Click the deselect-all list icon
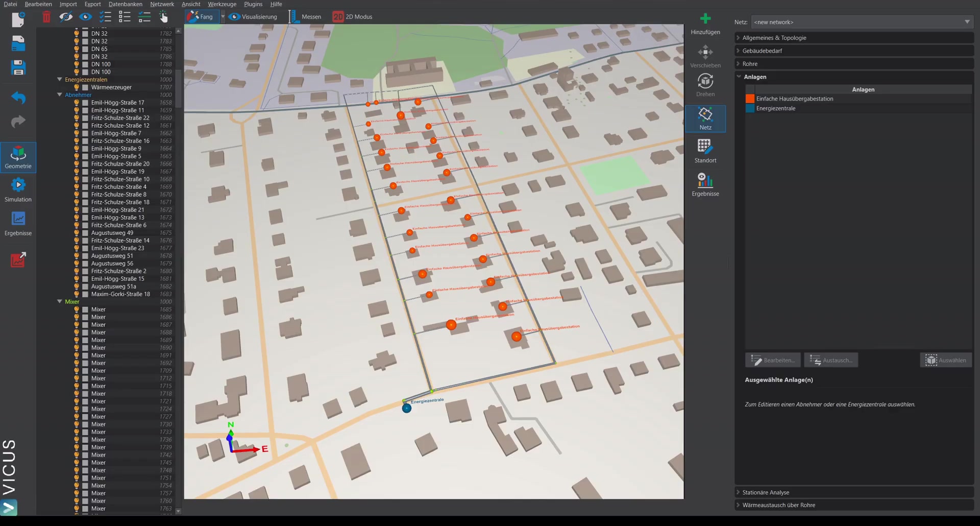Viewport: 980px width, 526px height. pyautogui.click(x=125, y=17)
